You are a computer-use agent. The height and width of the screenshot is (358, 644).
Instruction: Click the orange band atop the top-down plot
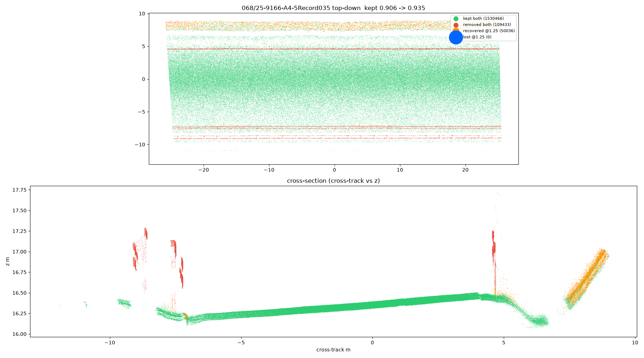coord(333,25)
